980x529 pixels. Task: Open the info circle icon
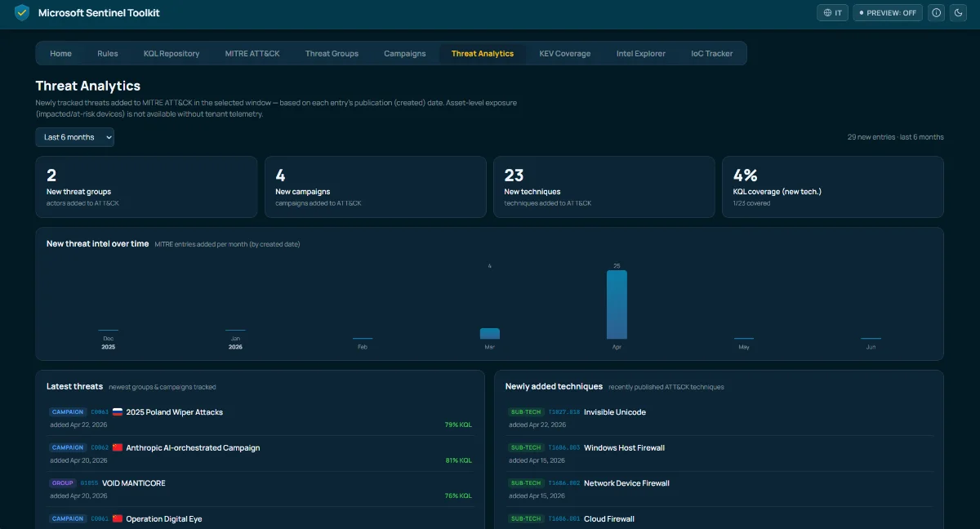pyautogui.click(x=937, y=13)
